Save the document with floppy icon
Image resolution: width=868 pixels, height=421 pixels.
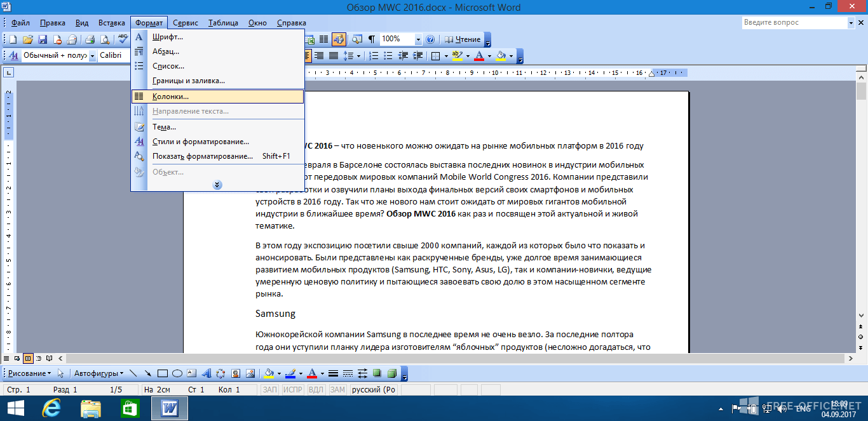pos(43,39)
